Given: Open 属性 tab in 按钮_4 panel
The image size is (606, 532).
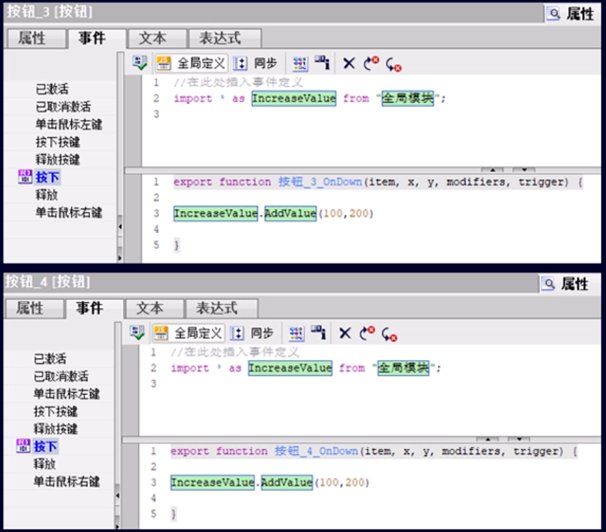Looking at the screenshot, I should point(33,308).
